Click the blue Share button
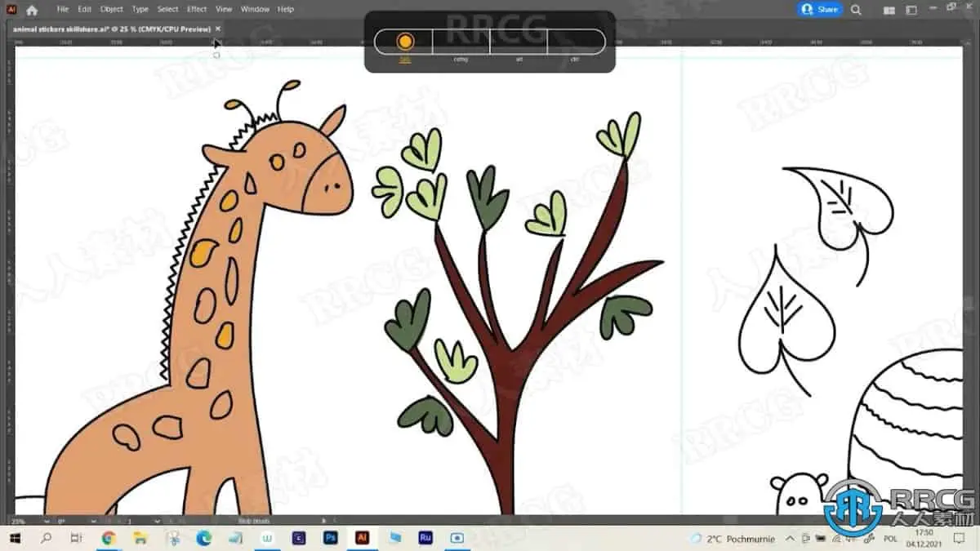Screen dimensions: 980x551 (820, 9)
